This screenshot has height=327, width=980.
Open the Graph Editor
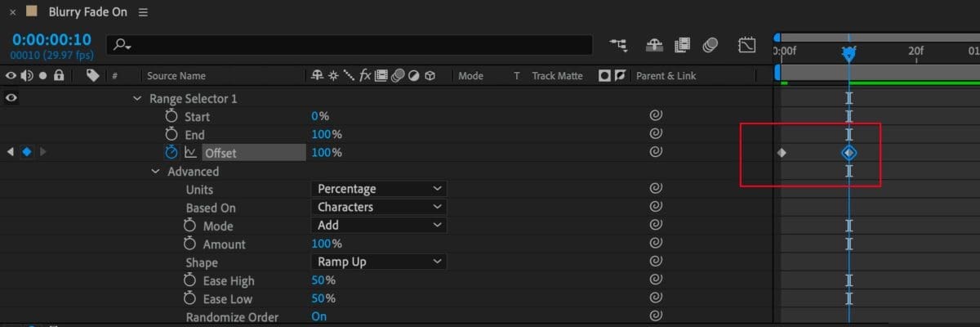pos(746,44)
